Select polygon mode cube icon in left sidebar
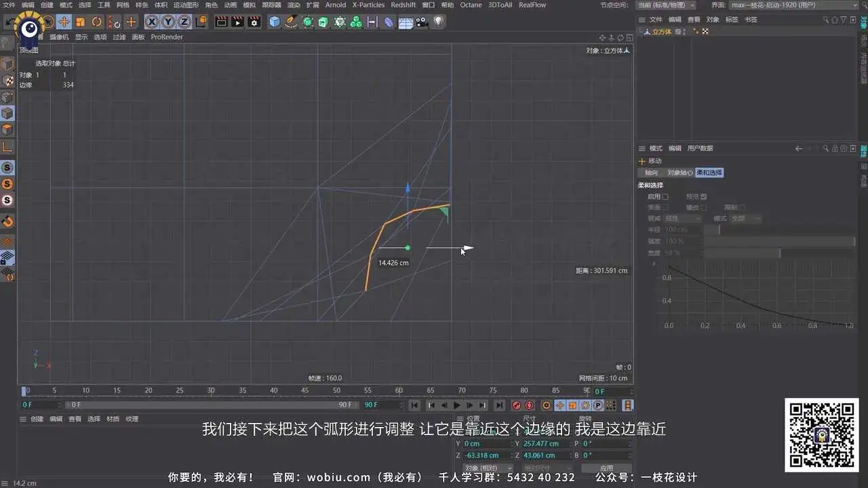The width and height of the screenshot is (868, 488). click(x=7, y=129)
